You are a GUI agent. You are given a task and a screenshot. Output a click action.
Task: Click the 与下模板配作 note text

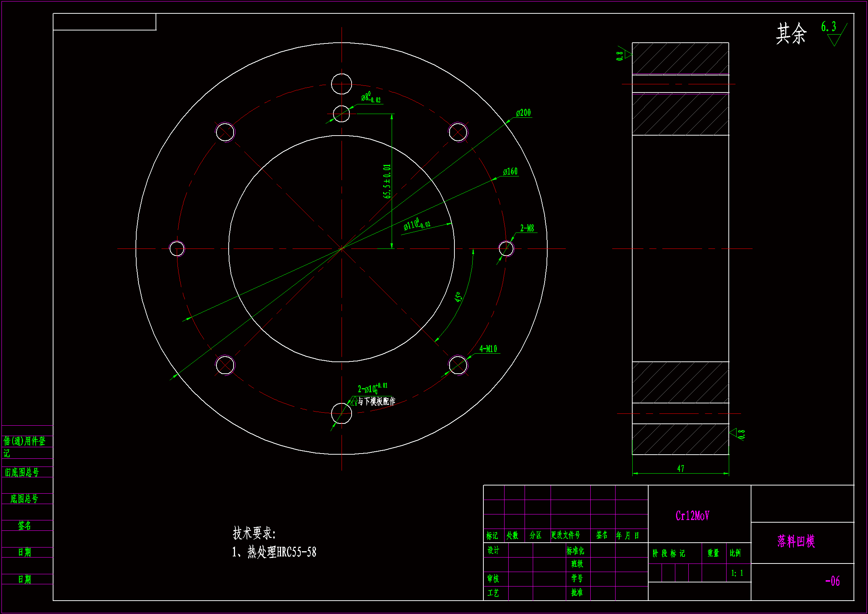point(376,401)
